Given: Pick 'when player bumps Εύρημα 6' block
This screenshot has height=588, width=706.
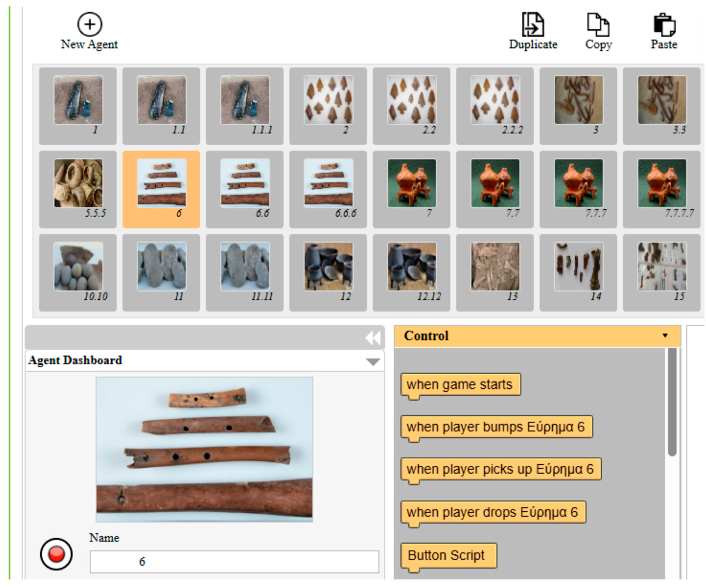Looking at the screenshot, I should tap(496, 427).
